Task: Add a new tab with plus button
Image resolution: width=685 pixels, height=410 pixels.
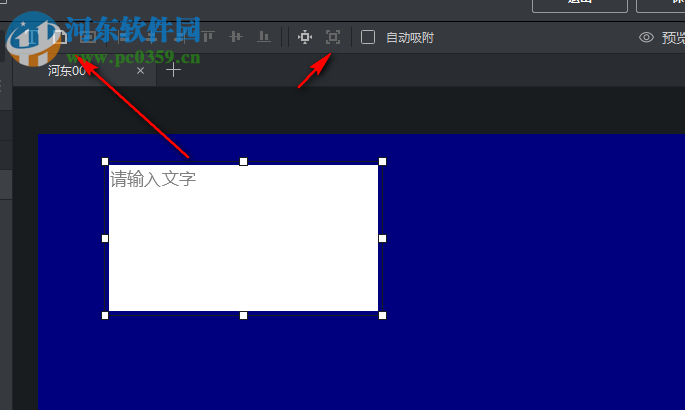Action: click(x=173, y=70)
